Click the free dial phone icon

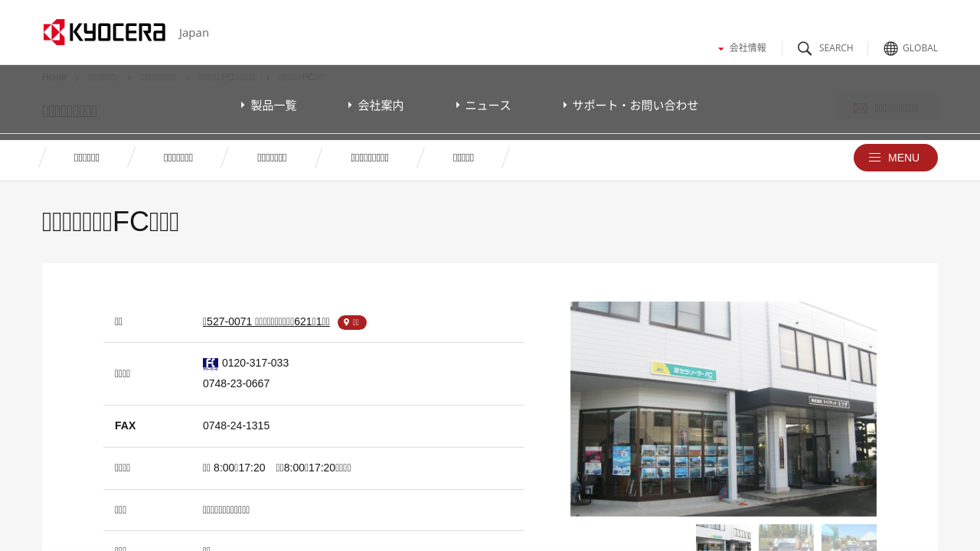click(x=211, y=364)
